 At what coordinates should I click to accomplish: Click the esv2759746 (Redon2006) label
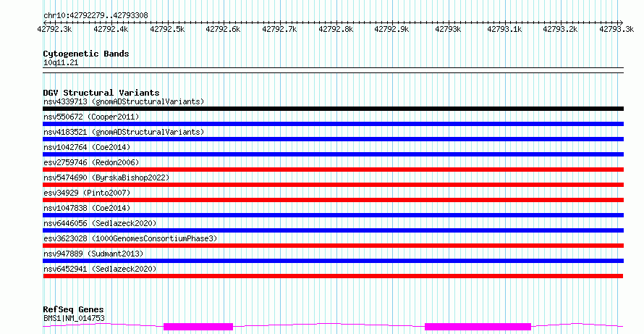tap(91, 162)
